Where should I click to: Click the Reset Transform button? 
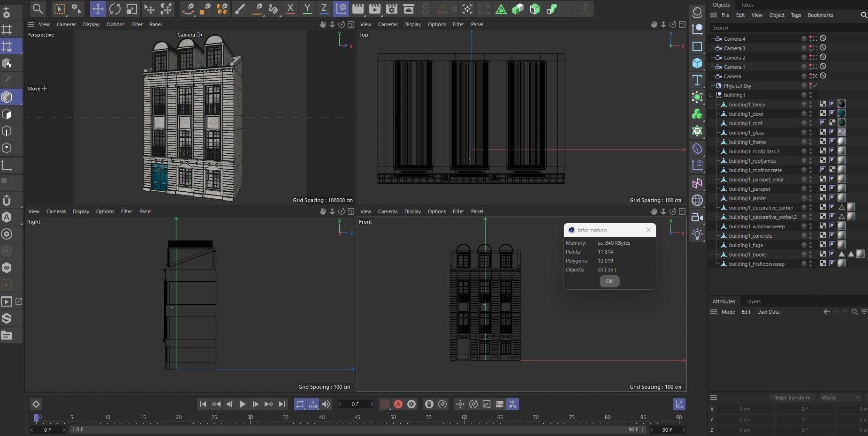[792, 398]
